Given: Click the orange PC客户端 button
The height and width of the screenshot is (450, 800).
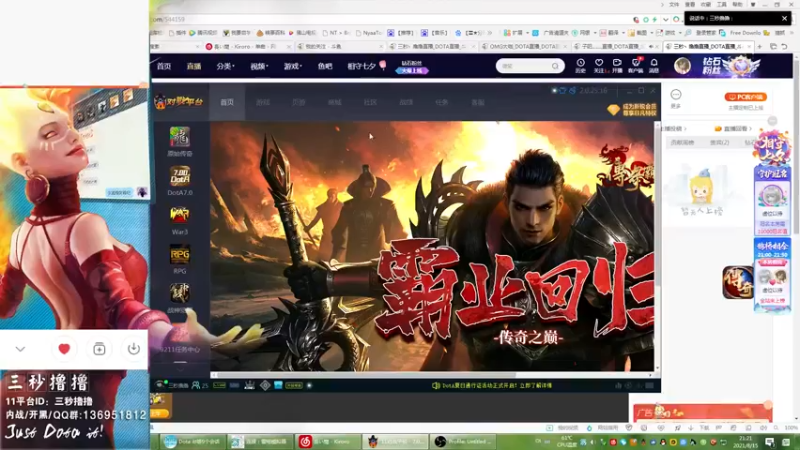Looking at the screenshot, I should point(745,96).
